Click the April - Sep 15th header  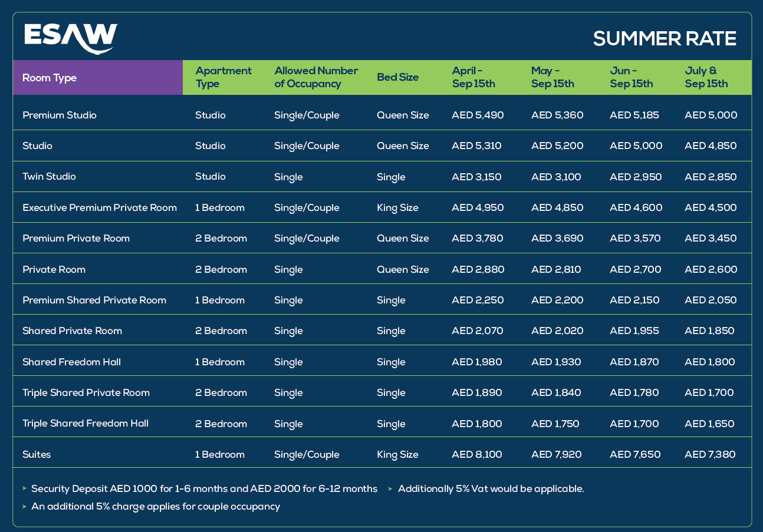click(473, 77)
